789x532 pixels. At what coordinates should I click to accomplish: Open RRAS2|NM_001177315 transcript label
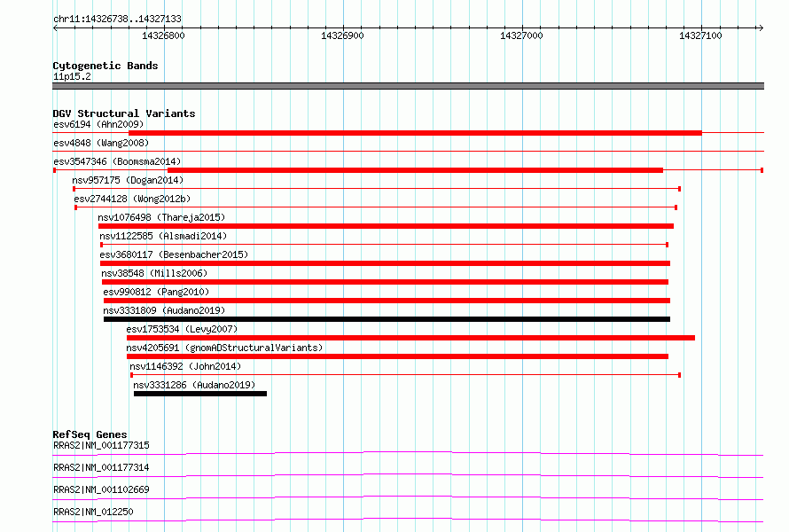[x=101, y=445]
